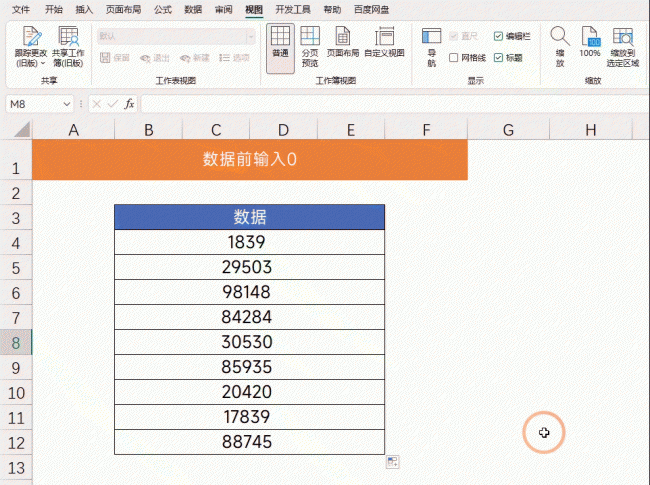Select column B header
650x485 pixels.
click(x=148, y=130)
